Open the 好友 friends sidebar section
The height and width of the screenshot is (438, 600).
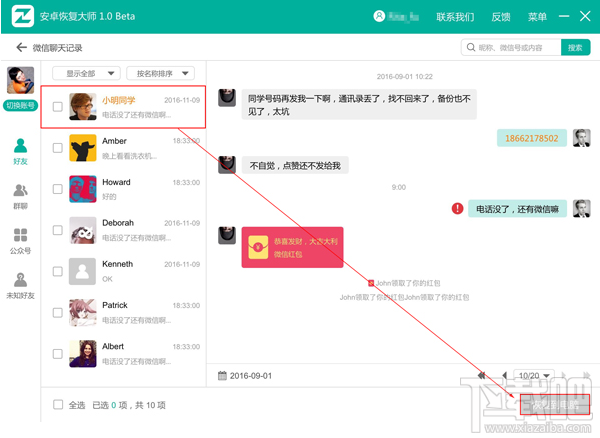20,152
